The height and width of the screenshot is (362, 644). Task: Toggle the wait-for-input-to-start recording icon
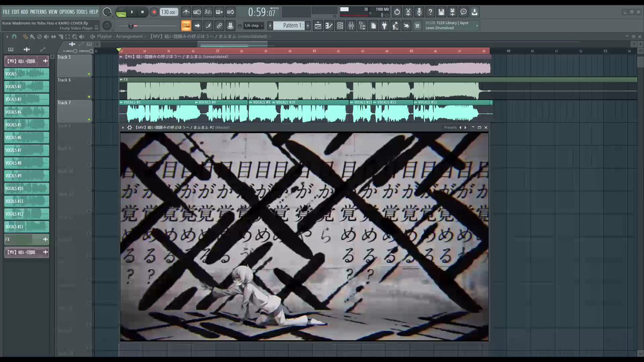tap(197, 12)
